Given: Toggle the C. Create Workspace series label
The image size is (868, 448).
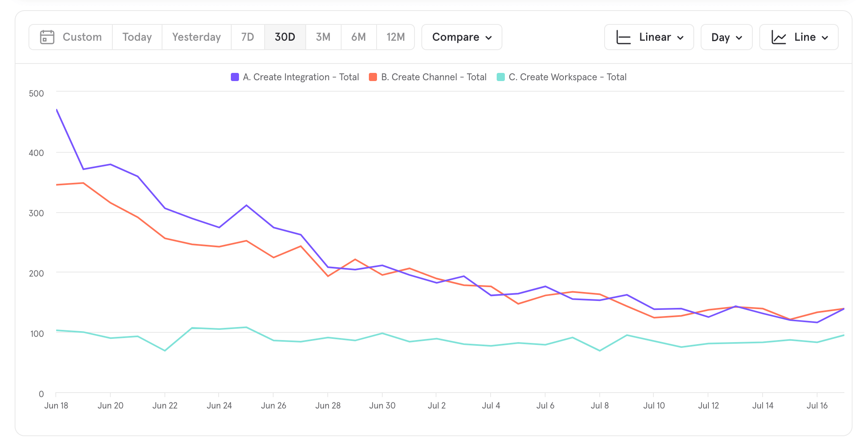Looking at the screenshot, I should click(567, 77).
